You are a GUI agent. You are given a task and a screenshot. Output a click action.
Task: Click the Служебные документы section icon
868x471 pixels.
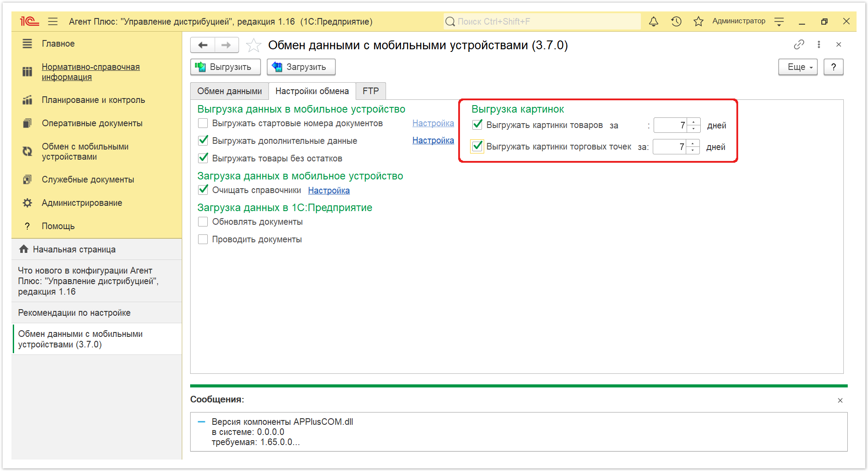tap(27, 179)
